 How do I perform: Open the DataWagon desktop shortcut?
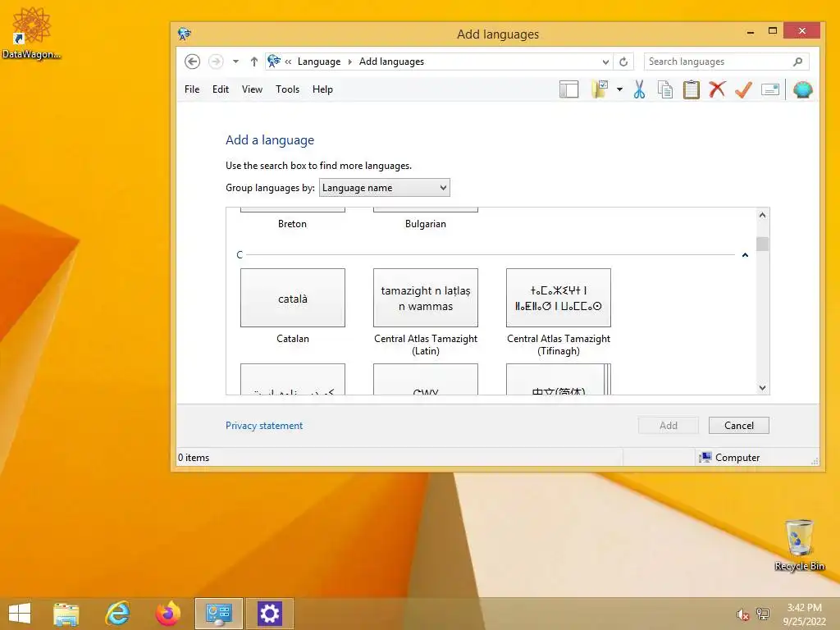click(31, 33)
